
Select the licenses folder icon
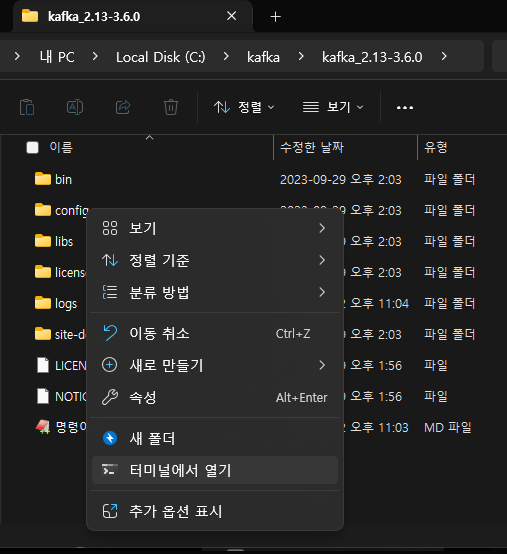pos(43,272)
